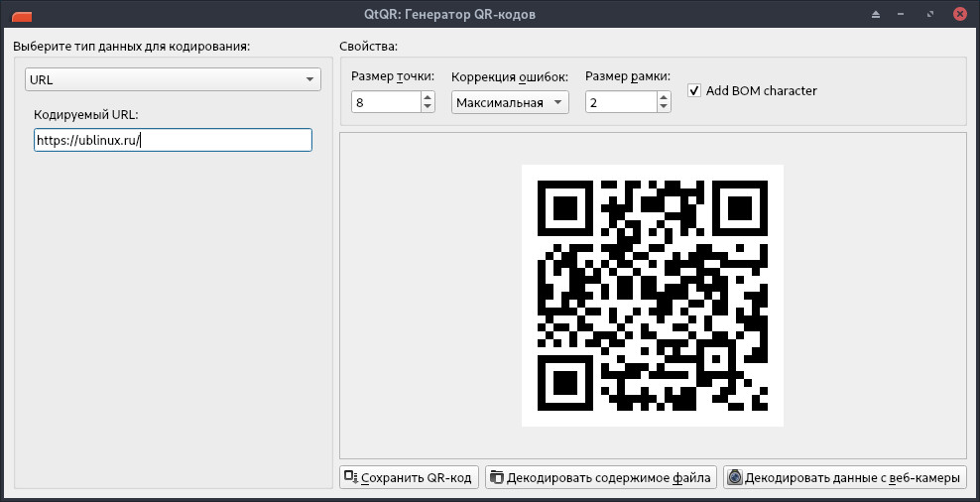Open the error correction dropdown Максимальная

[x=510, y=102]
